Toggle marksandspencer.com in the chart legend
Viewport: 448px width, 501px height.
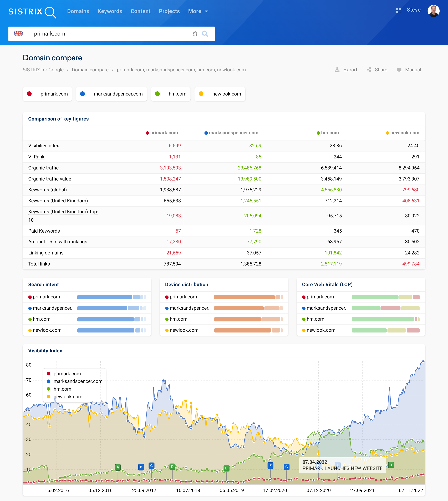(75, 381)
